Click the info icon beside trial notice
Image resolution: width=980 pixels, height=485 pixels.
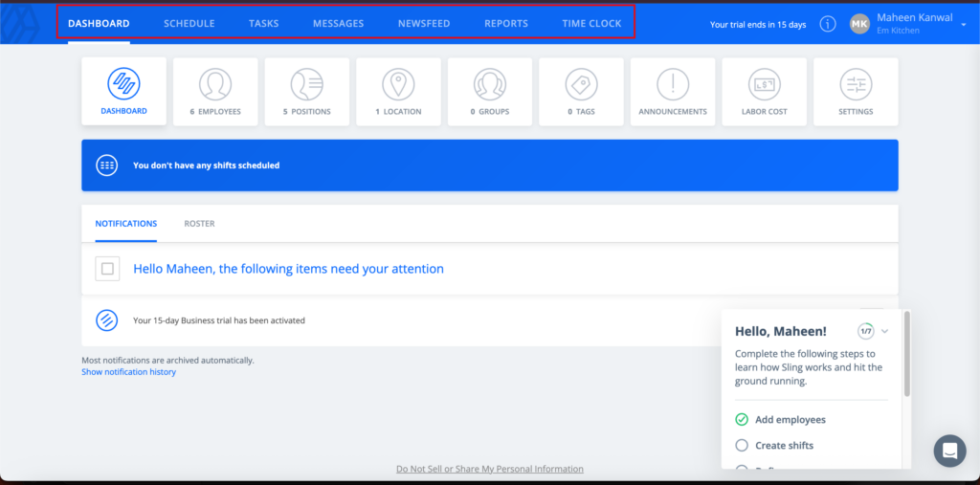[x=828, y=24]
